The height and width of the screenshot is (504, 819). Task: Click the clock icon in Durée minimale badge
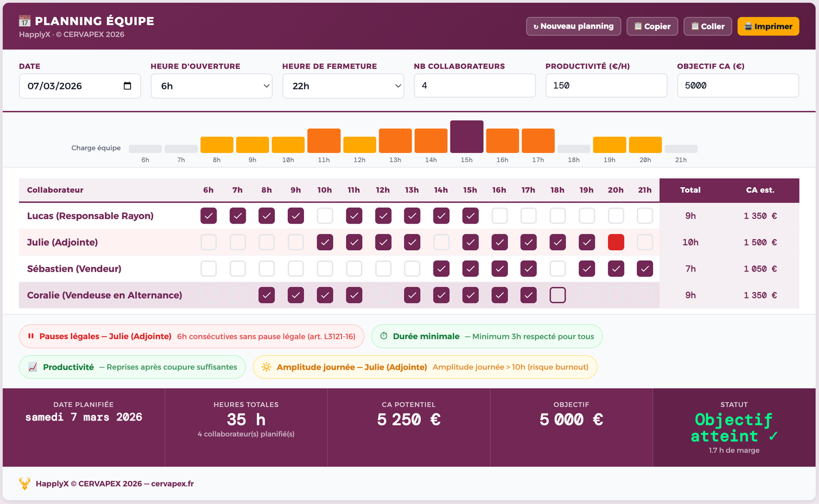click(384, 336)
